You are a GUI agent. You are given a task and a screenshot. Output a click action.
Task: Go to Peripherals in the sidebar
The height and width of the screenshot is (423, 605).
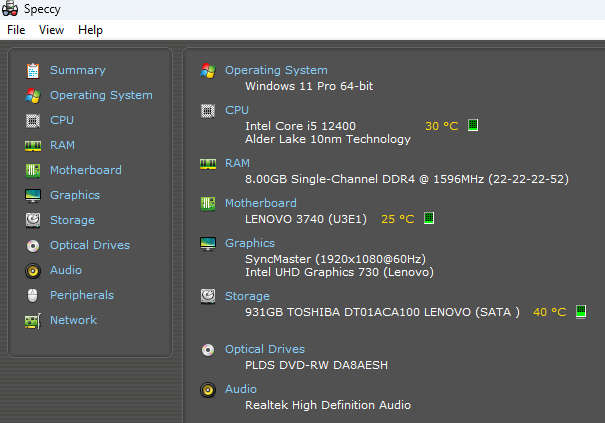(x=82, y=295)
